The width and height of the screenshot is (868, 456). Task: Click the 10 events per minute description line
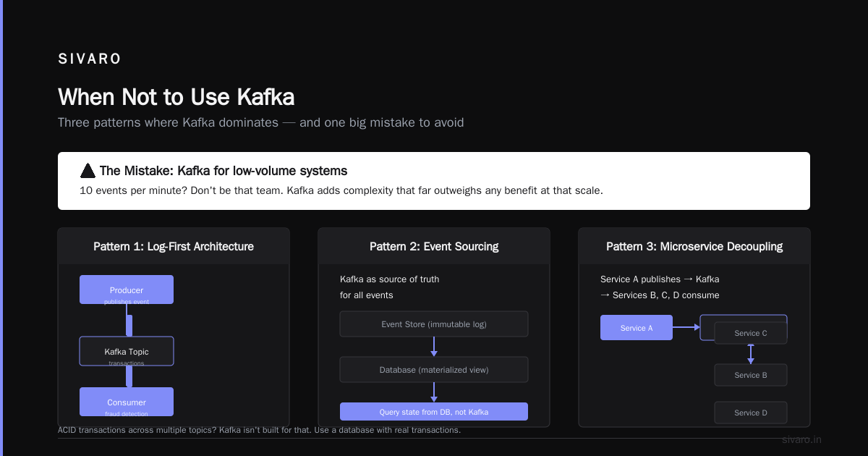(341, 191)
